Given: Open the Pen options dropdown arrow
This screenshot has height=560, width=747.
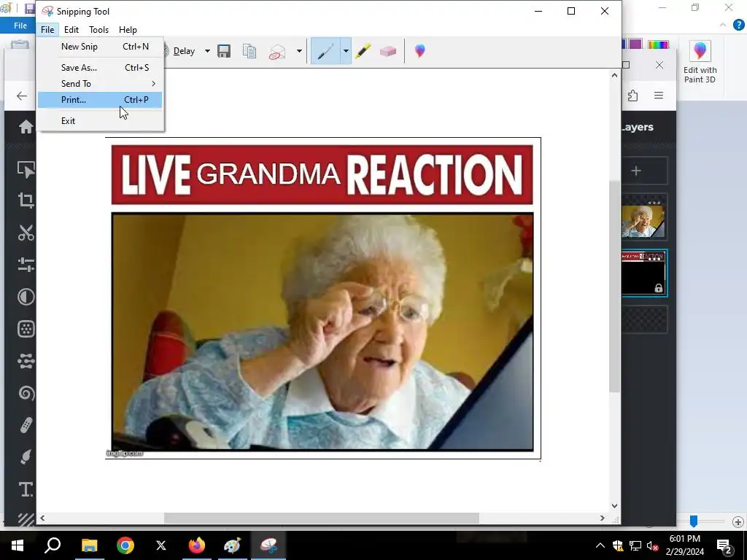Looking at the screenshot, I should (345, 51).
